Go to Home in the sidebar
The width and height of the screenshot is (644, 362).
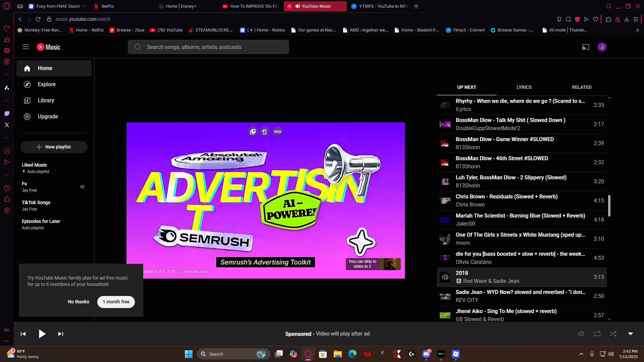click(x=54, y=68)
